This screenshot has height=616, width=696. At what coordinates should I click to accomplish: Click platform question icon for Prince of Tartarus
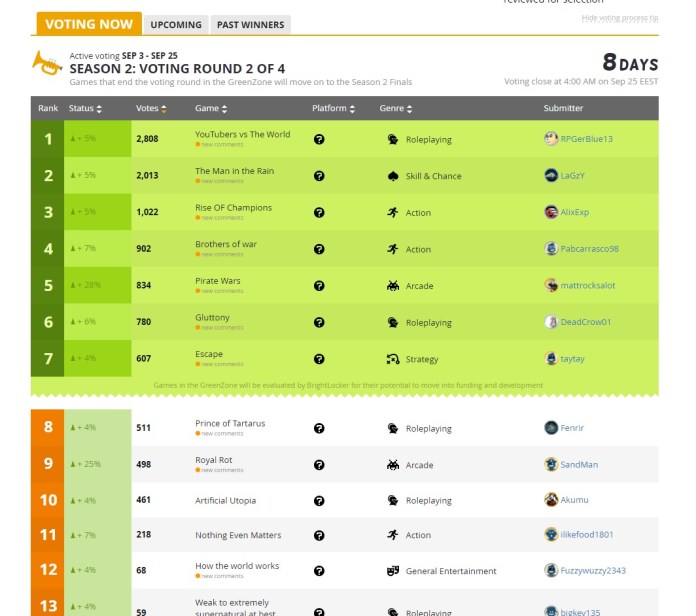[x=319, y=428]
